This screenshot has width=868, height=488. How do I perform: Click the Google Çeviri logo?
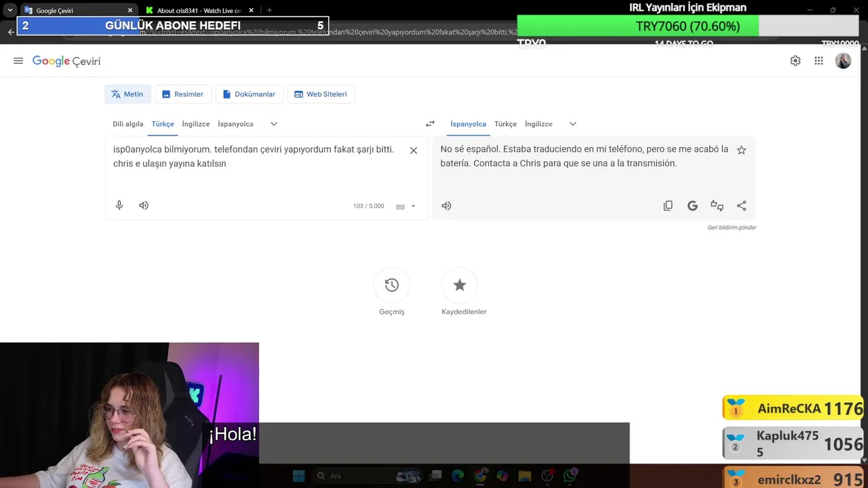[x=66, y=61]
